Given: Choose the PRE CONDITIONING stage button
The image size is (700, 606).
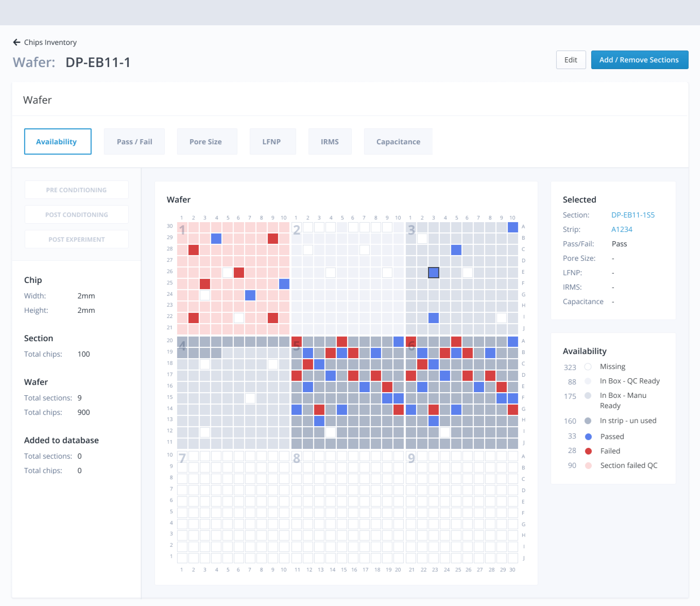Looking at the screenshot, I should pyautogui.click(x=77, y=190).
